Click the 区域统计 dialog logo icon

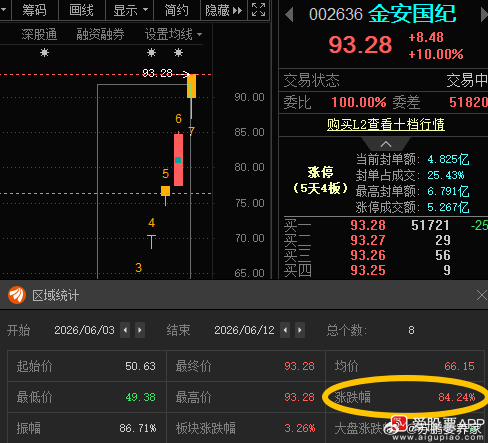coord(17,295)
